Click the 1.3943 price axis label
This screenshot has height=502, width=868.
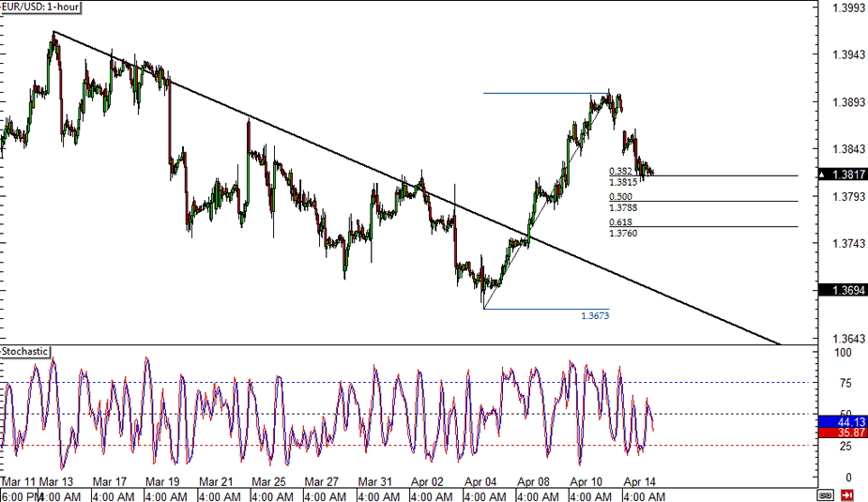pyautogui.click(x=848, y=54)
